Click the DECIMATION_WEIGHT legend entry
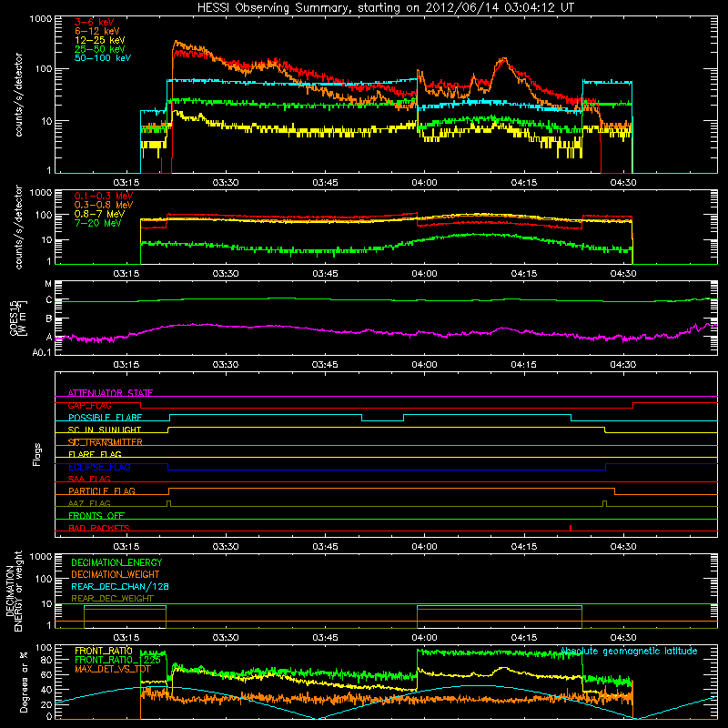Viewport: 728px width, 728px height. coord(116,574)
